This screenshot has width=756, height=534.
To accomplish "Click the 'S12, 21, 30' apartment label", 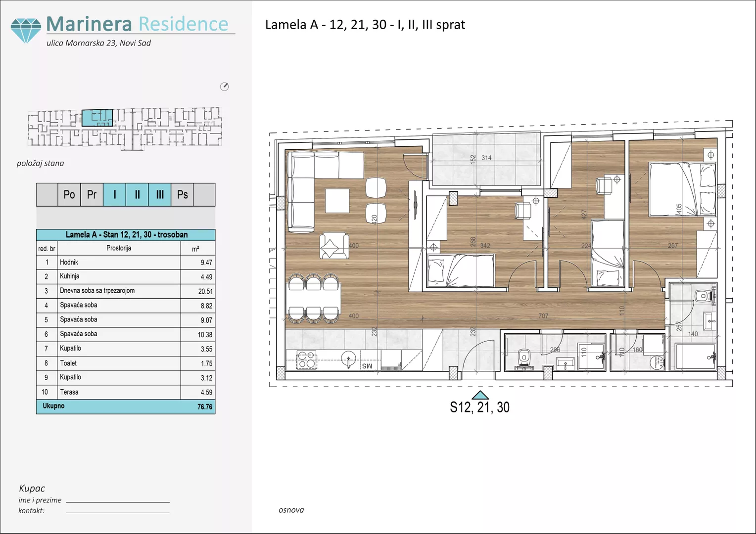I will pos(480,407).
